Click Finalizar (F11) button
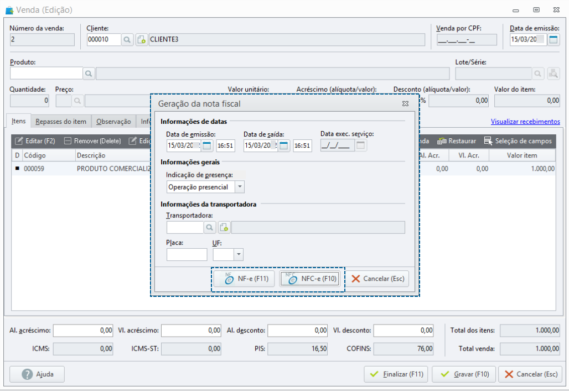Screen dimensions: 569x392 [396, 374]
